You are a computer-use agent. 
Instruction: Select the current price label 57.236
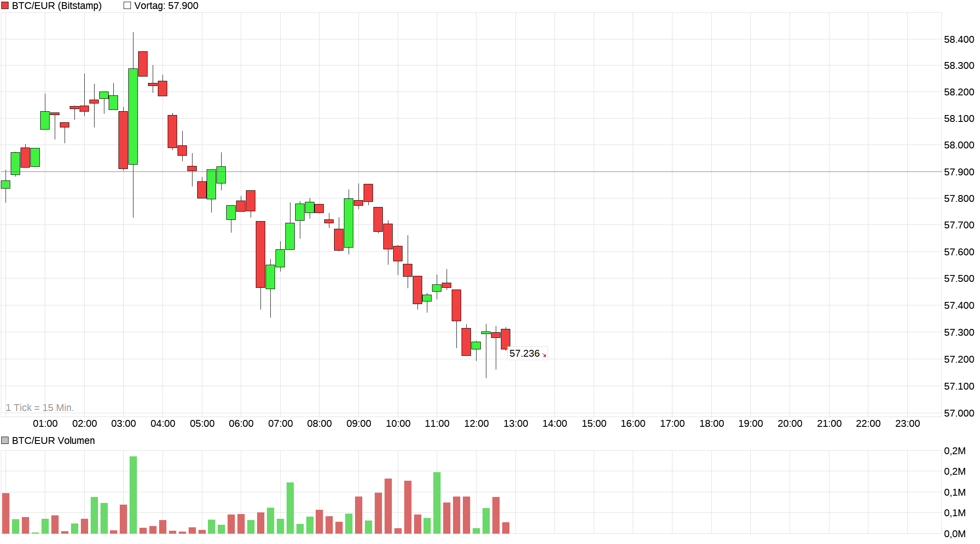[x=524, y=353]
